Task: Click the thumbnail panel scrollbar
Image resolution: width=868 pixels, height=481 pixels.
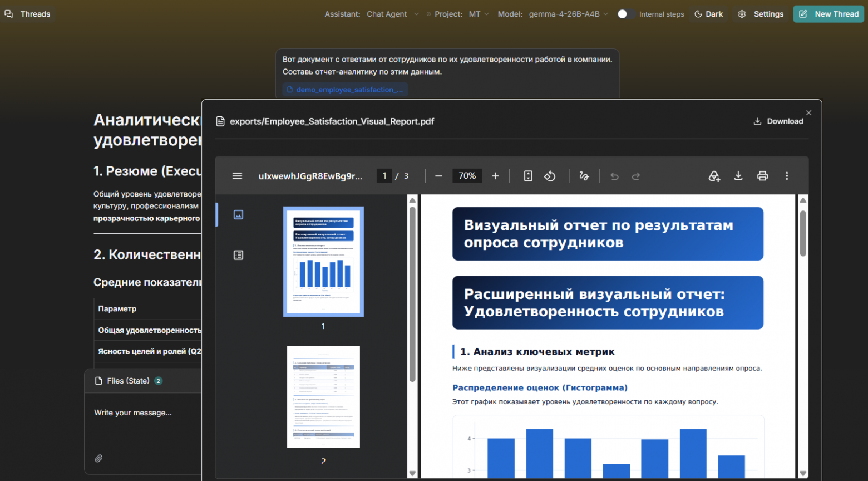Action: [412, 295]
